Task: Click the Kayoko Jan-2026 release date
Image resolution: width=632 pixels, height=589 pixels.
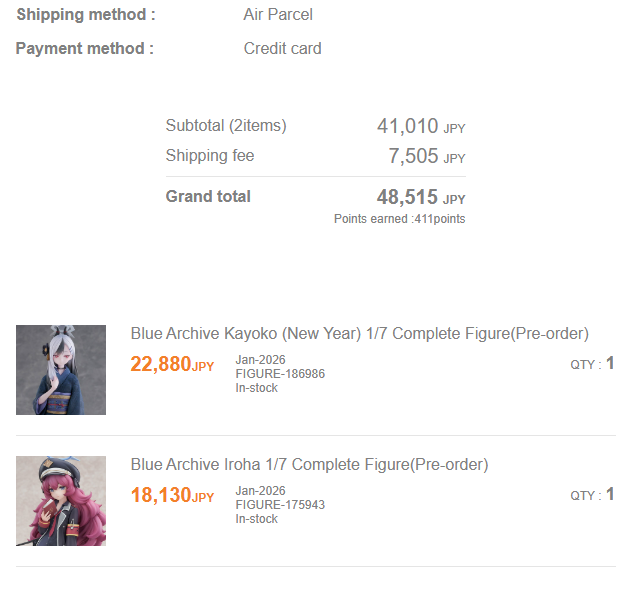Action: pos(260,360)
